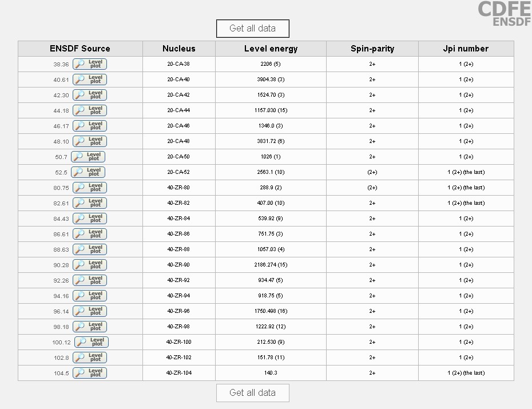
Task: Select nucleus cell 40-ZR-96
Action: click(178, 311)
